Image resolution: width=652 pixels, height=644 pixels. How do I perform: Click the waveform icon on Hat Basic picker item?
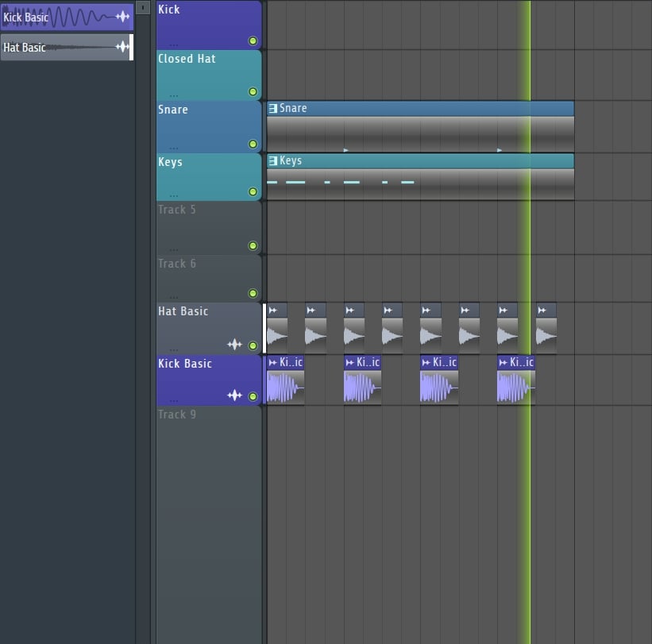click(122, 48)
